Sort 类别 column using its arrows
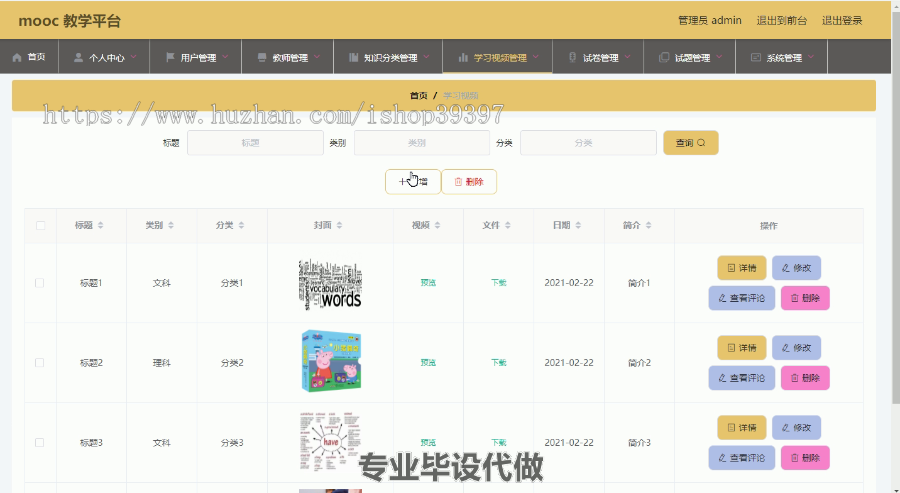 click(171, 226)
